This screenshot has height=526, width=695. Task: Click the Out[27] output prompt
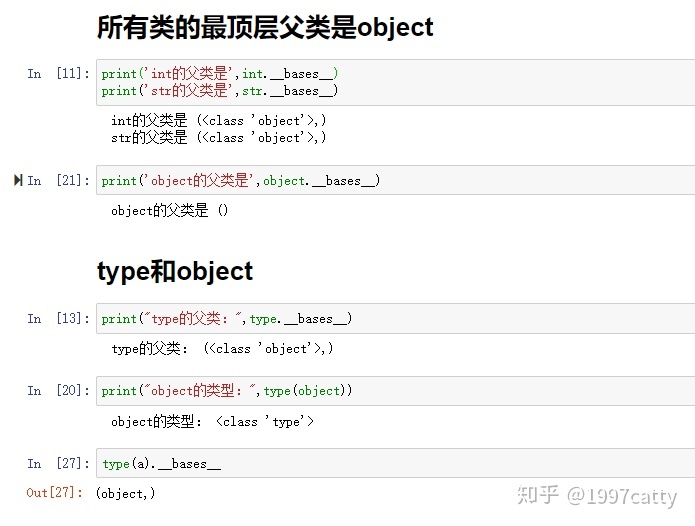click(55, 492)
